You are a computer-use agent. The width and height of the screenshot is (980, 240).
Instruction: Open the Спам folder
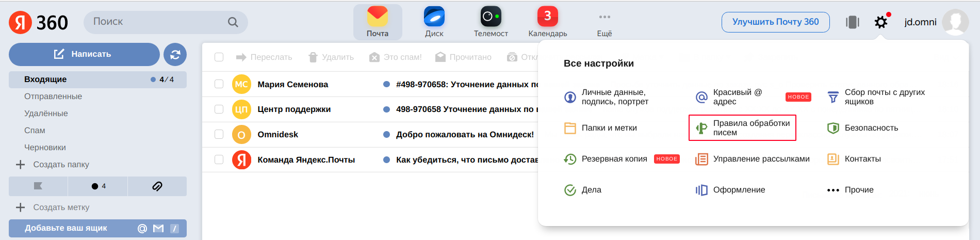tap(35, 131)
